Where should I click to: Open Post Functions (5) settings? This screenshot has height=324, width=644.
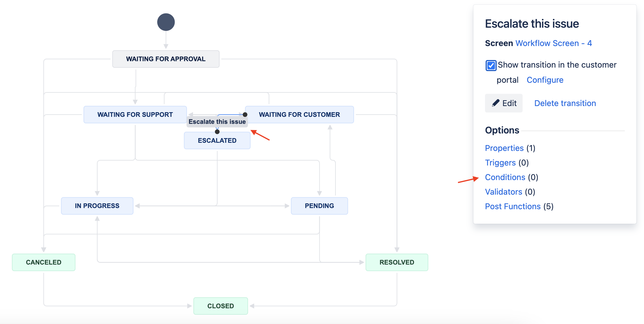[513, 206]
